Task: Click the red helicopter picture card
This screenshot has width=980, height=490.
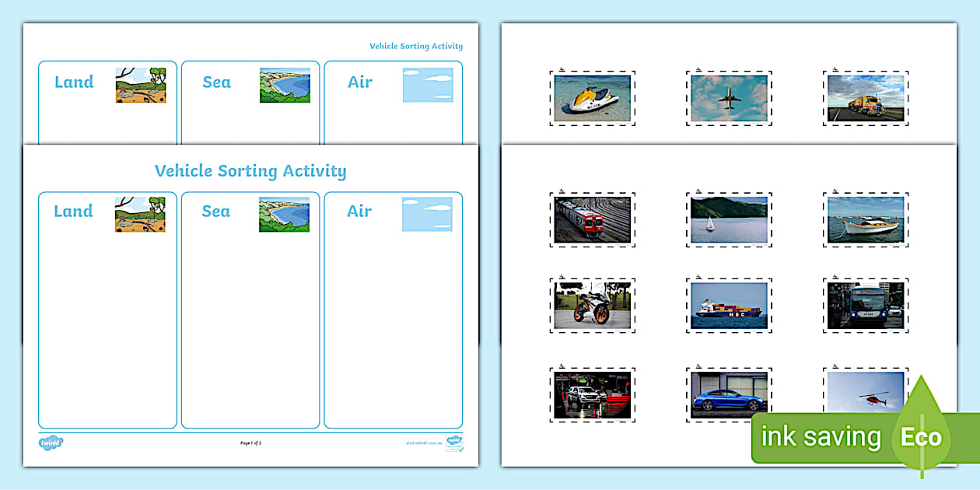Action: (x=865, y=393)
